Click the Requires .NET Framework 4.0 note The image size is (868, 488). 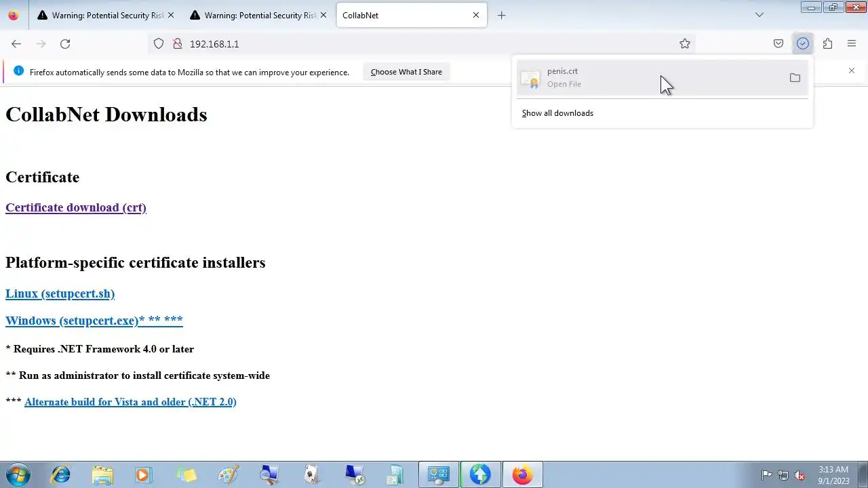click(100, 349)
